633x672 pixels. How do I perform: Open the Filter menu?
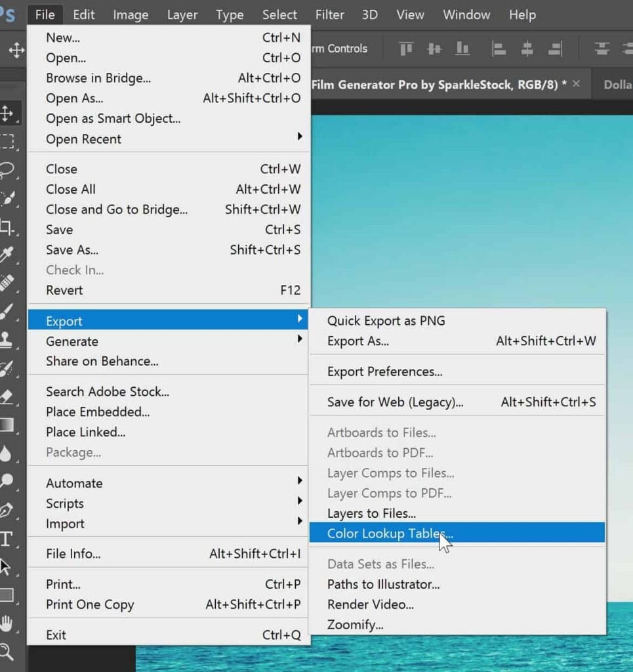pyautogui.click(x=330, y=14)
